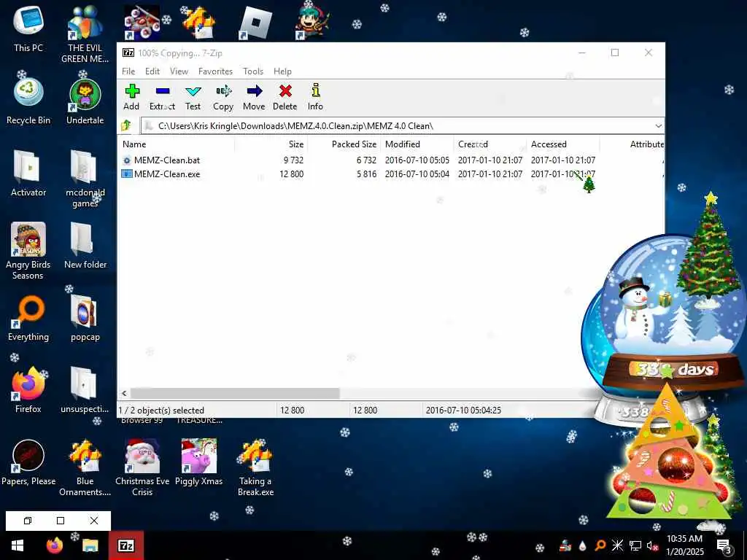Click the Delete toolbar button
This screenshot has height=560, width=747.
pos(285,97)
